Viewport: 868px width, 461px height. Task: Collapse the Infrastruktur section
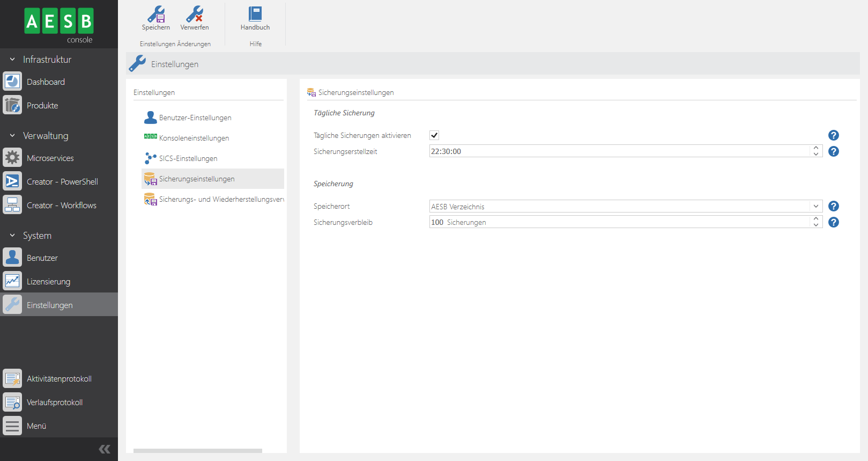12,60
